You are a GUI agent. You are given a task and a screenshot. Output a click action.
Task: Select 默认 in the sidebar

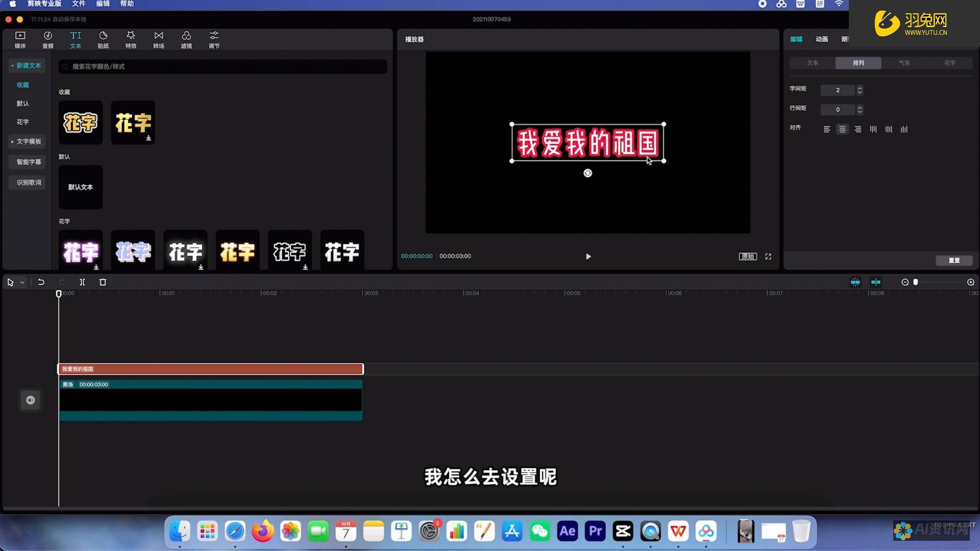22,104
